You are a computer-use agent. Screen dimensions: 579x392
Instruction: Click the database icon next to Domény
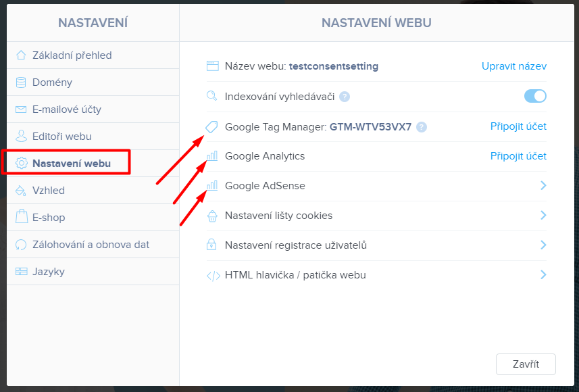(21, 82)
